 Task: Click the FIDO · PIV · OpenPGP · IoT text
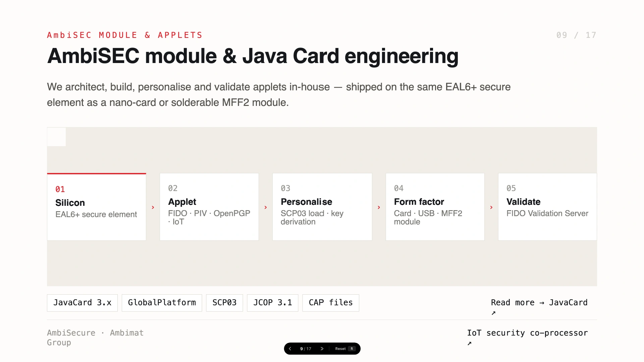209,218
